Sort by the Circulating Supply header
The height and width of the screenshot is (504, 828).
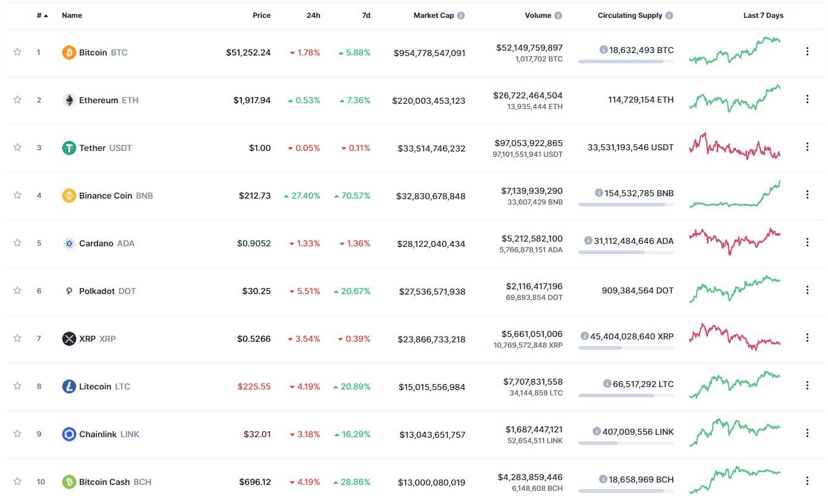click(x=630, y=16)
